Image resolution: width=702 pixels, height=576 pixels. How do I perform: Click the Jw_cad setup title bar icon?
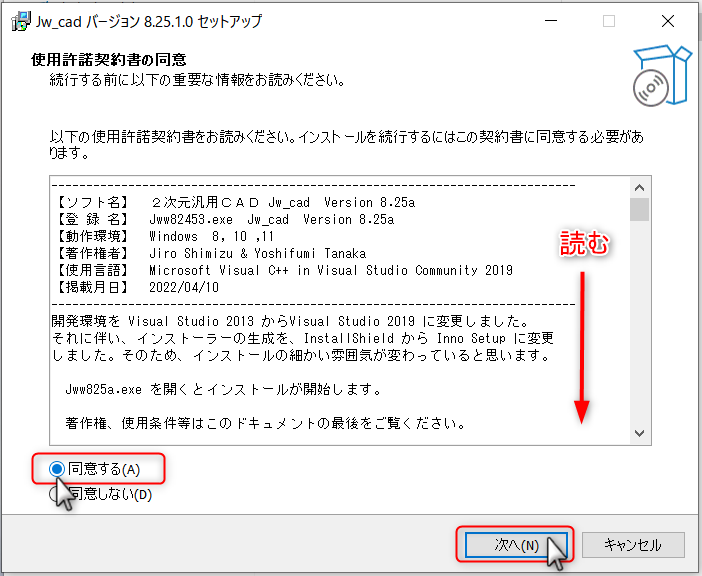(x=21, y=21)
